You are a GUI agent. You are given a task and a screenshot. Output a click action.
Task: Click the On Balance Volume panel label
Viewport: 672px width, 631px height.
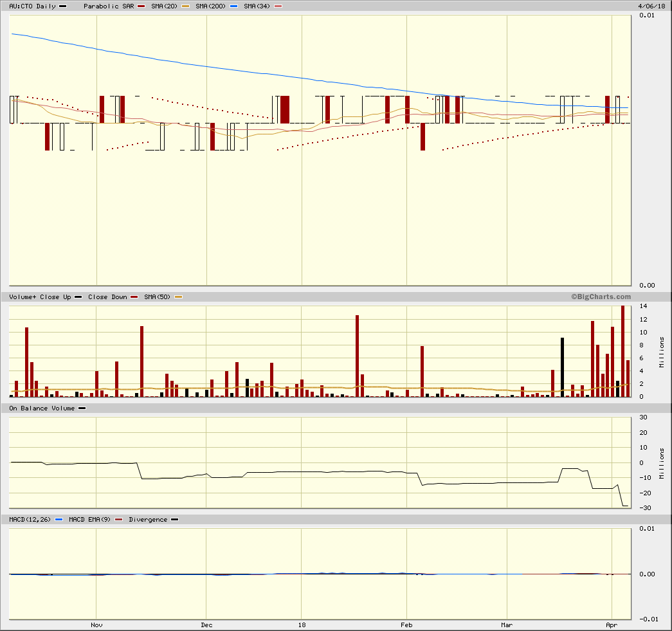tap(42, 408)
